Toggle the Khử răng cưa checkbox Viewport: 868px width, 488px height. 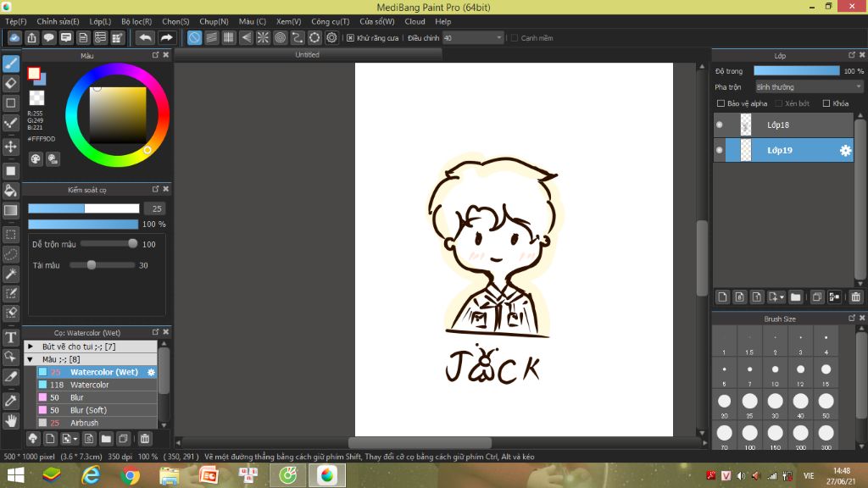[350, 37]
